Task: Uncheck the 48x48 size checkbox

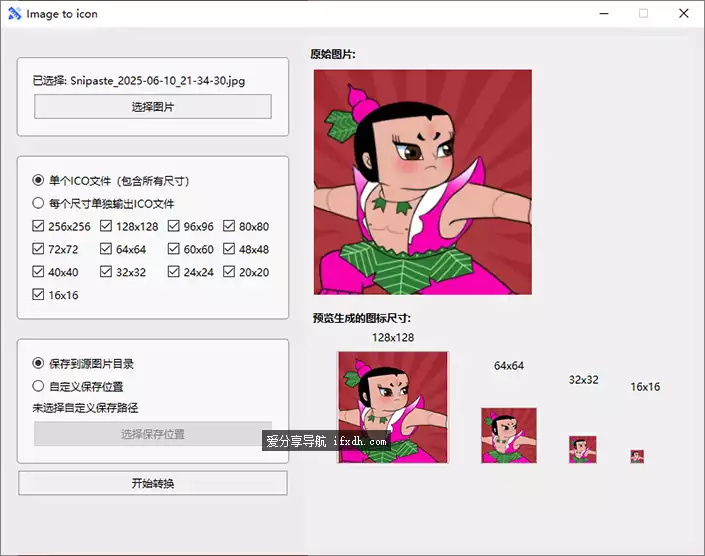Action: tap(229, 249)
